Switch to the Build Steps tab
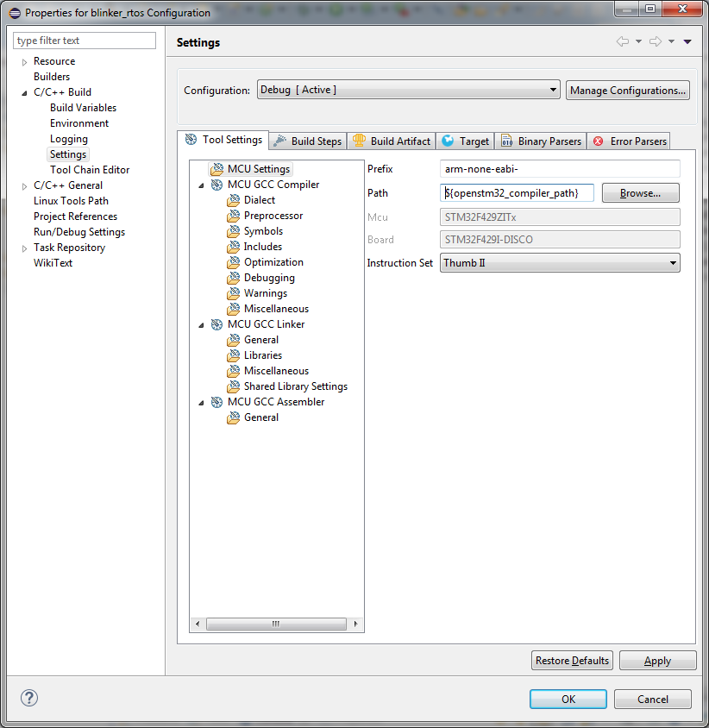 [x=308, y=141]
